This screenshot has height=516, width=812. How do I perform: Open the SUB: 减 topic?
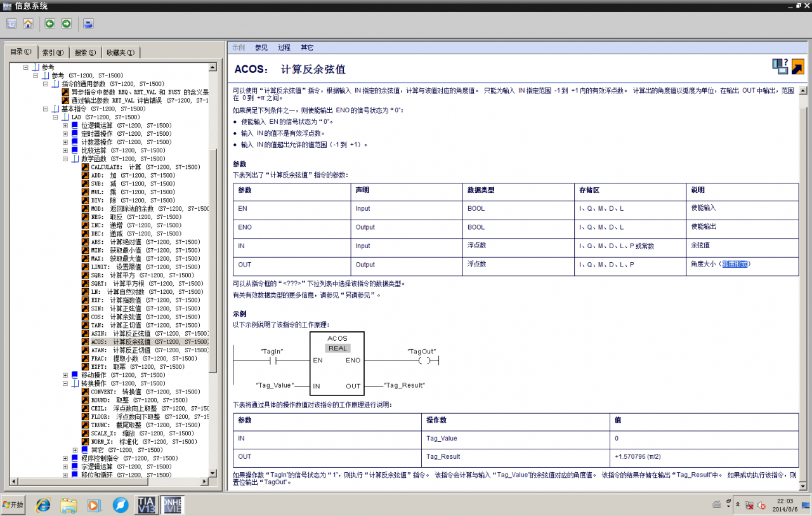133,183
